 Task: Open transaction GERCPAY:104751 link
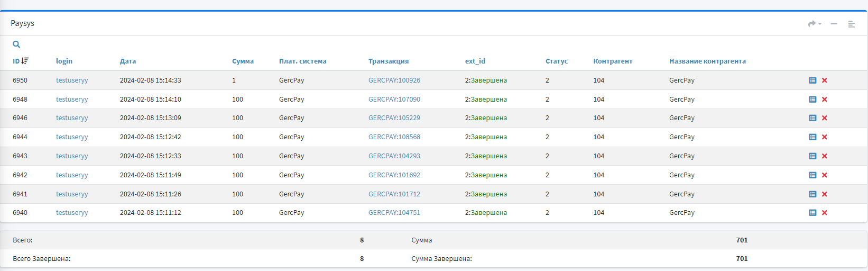click(394, 213)
